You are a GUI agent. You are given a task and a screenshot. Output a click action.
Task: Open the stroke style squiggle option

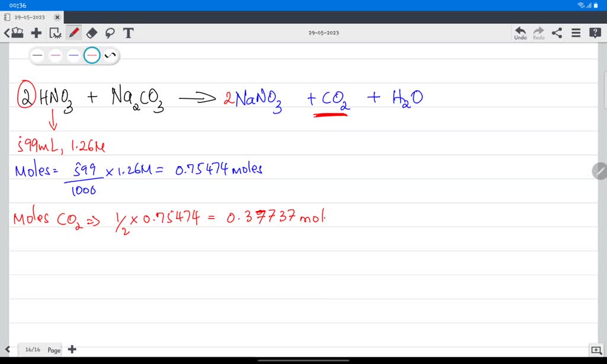point(110,56)
